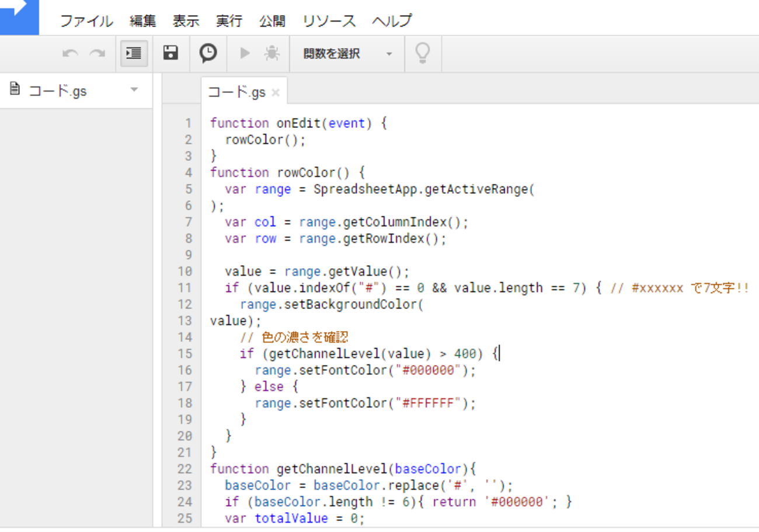Click line number 15 in the gutter
Image resolution: width=759 pixels, height=532 pixels.
pyautogui.click(x=184, y=354)
